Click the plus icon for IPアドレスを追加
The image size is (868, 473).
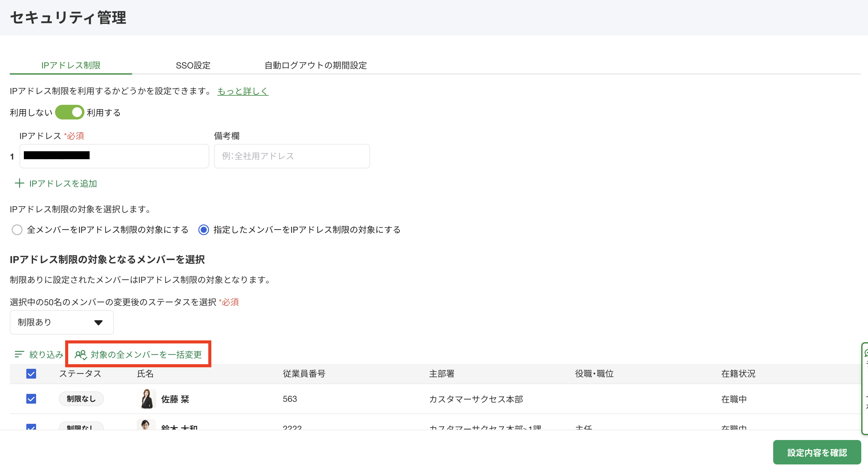[x=20, y=183]
